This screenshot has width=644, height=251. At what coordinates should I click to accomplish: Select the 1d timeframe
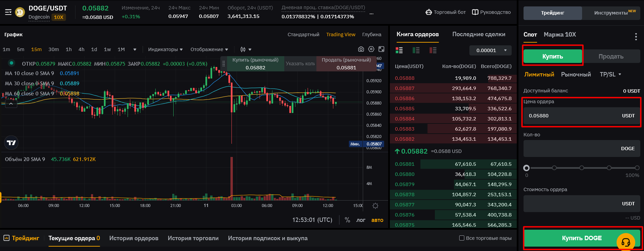tap(94, 49)
